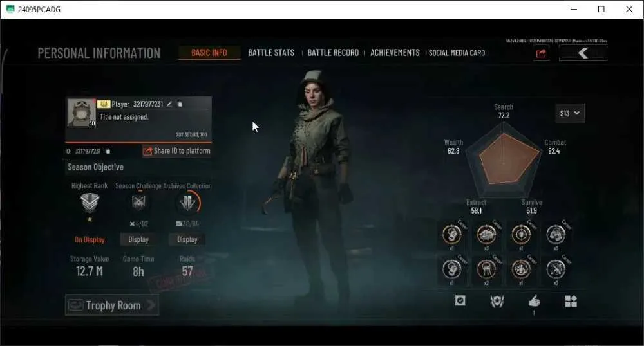Click the Season Challenge 4/92 progress text

[139, 224]
